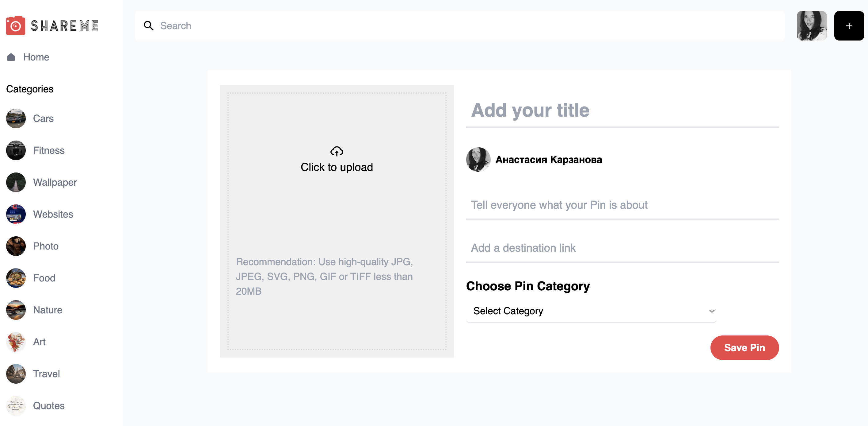868x426 pixels.
Task: Open the Travel category link
Action: tap(46, 374)
